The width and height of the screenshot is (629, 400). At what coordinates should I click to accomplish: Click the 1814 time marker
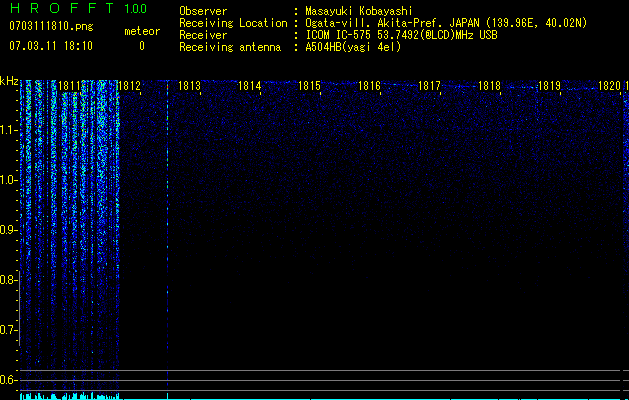(x=249, y=85)
